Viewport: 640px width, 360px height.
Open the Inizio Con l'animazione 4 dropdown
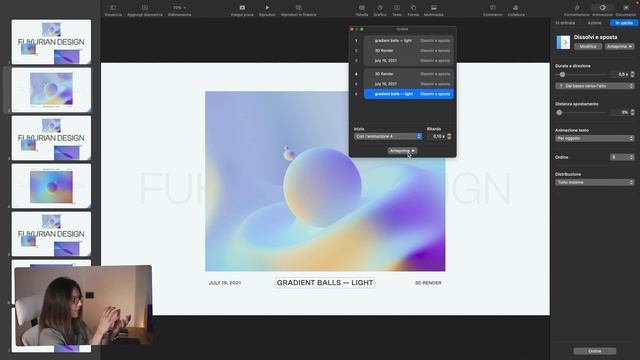(x=388, y=136)
